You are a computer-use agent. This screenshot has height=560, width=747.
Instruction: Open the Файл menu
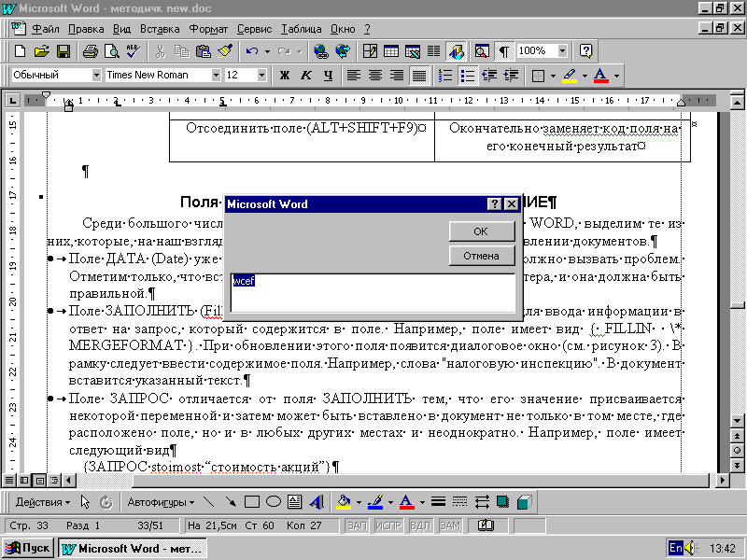pyautogui.click(x=45, y=29)
